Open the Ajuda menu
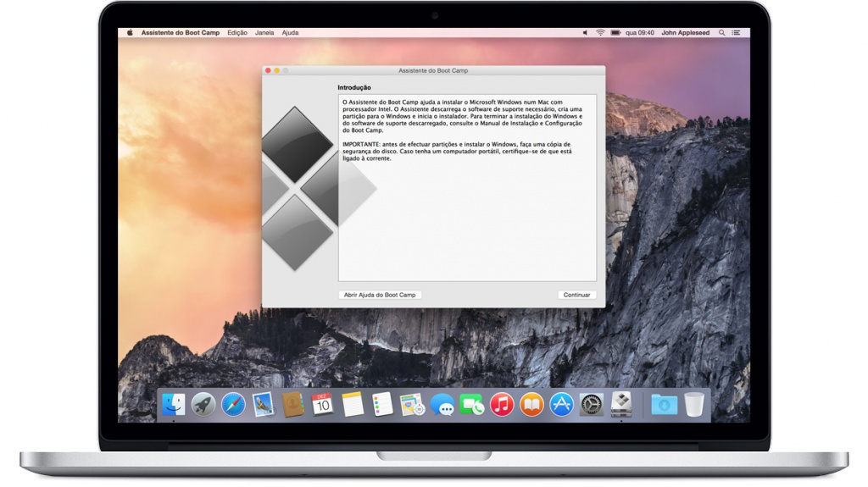This screenshot has width=868, height=487. [x=290, y=33]
